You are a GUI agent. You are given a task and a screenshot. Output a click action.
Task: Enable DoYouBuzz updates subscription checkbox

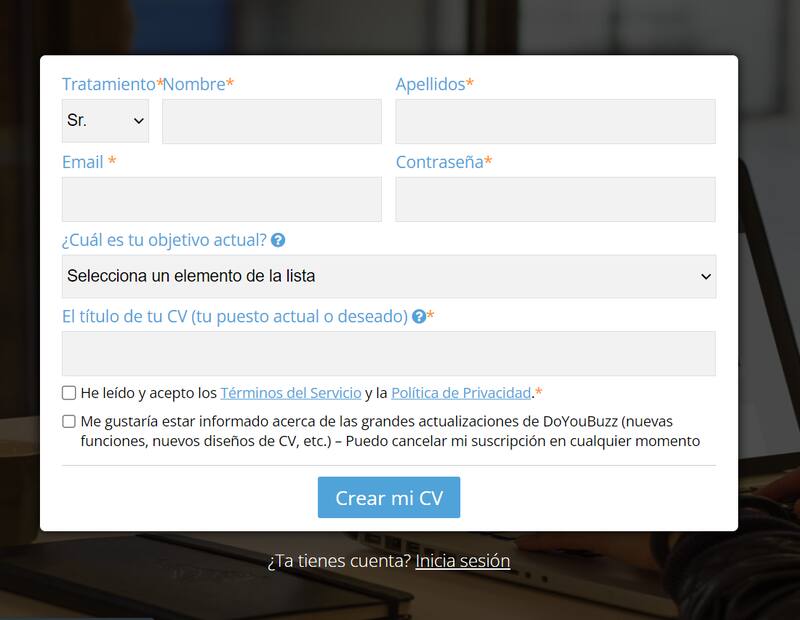pos(68,419)
